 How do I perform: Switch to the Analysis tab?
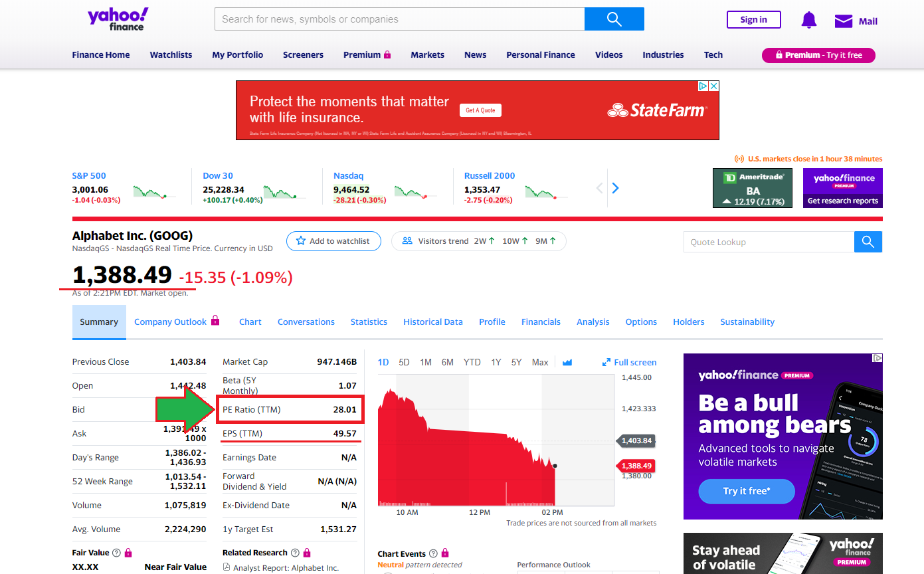593,322
